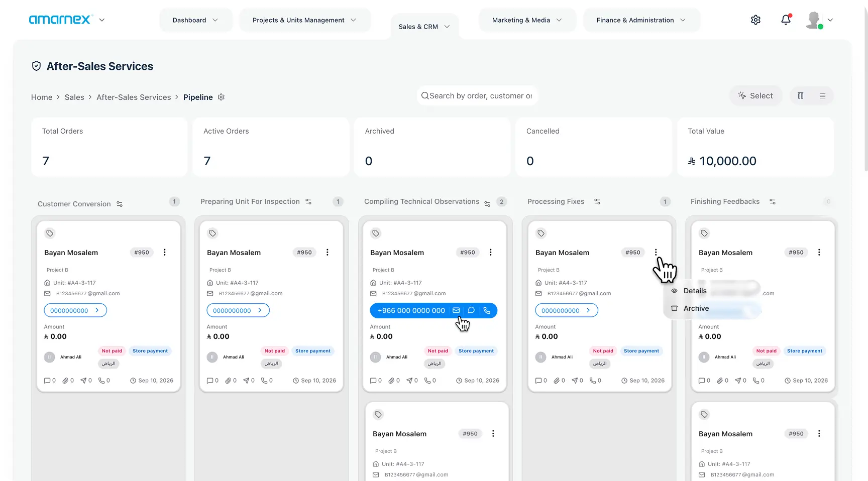Click the tag icon on the Processing Fixes card
The image size is (868, 481).
click(x=541, y=233)
